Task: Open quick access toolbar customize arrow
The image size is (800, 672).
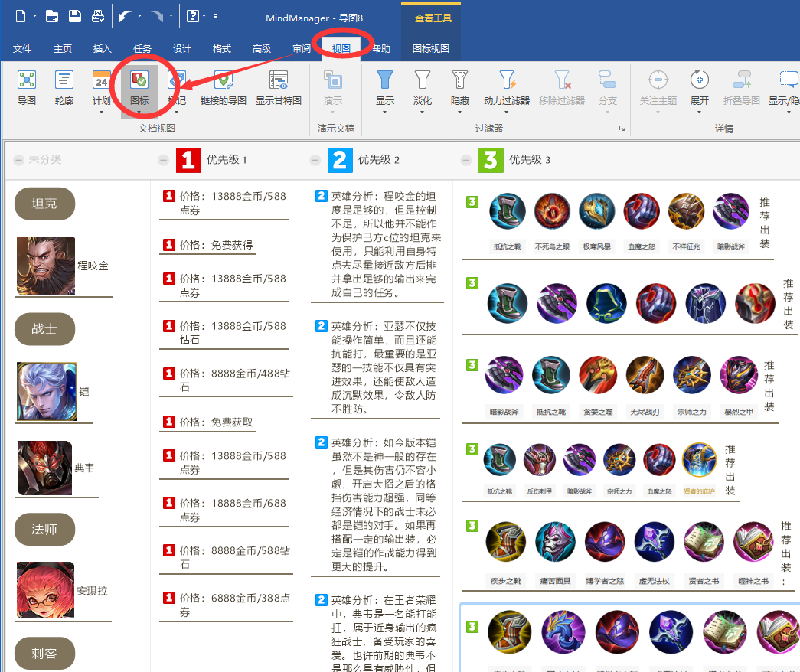Action: (x=215, y=16)
